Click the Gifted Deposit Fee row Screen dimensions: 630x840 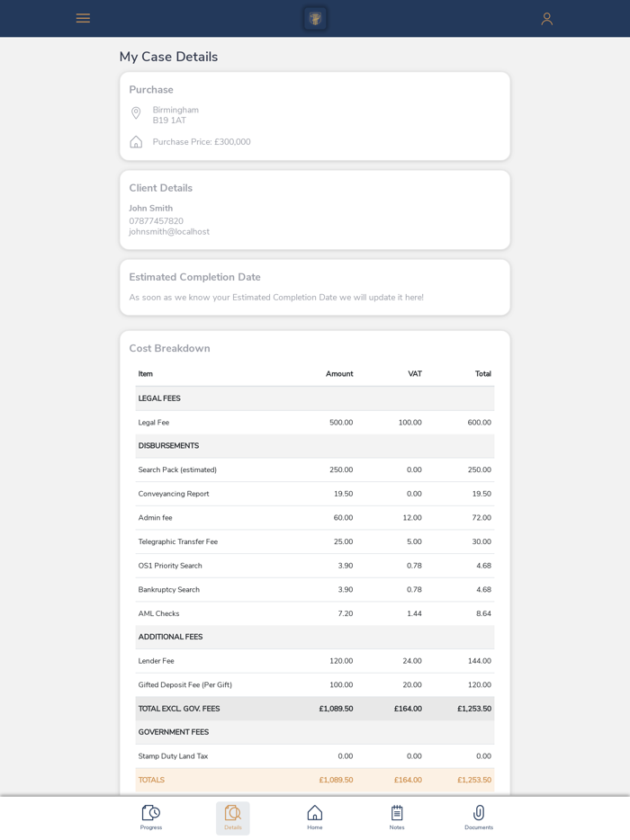tap(314, 684)
